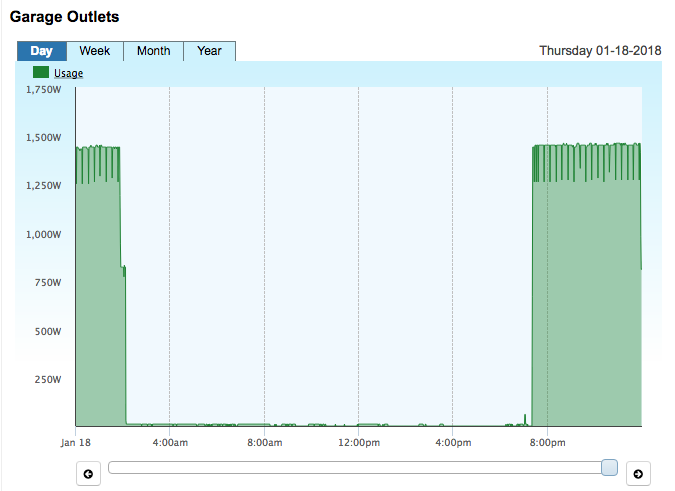Viewport: 675px width, 491px height.
Task: Click the 4:00pm time axis label
Action: [453, 442]
